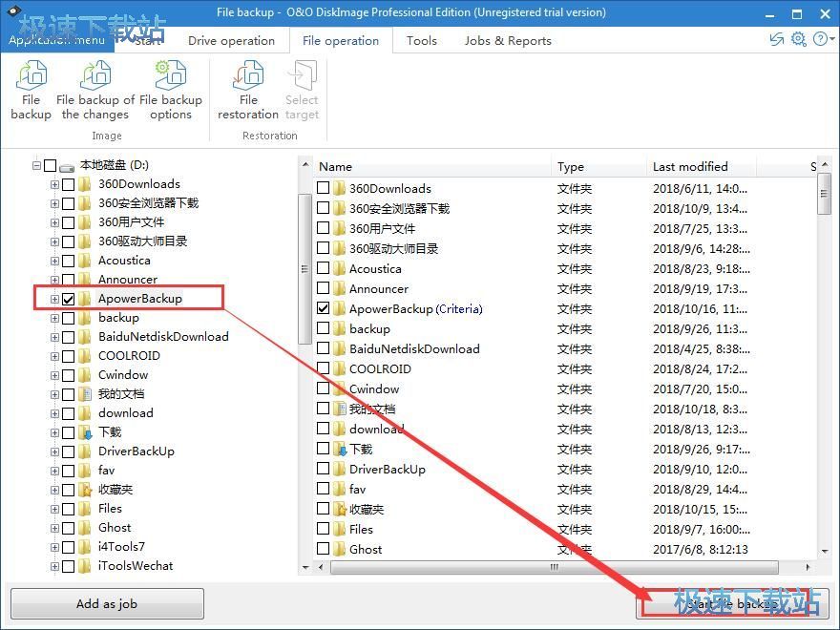Expand the backup tree node
Screen dimensions: 840x630
click(x=54, y=318)
